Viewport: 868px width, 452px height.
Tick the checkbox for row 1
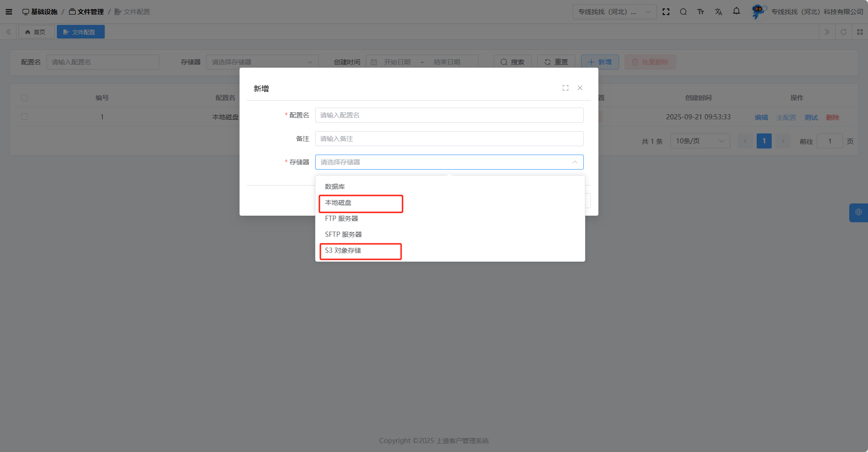(24, 117)
